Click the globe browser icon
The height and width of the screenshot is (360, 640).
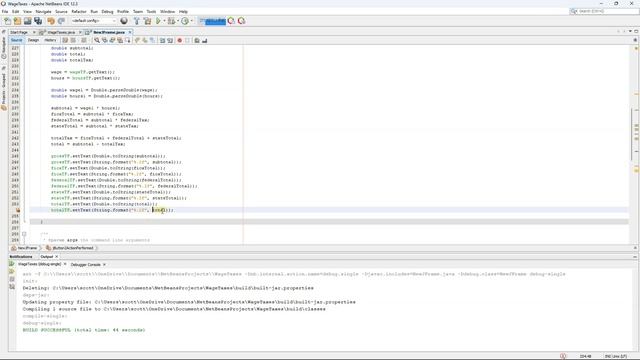click(124, 21)
